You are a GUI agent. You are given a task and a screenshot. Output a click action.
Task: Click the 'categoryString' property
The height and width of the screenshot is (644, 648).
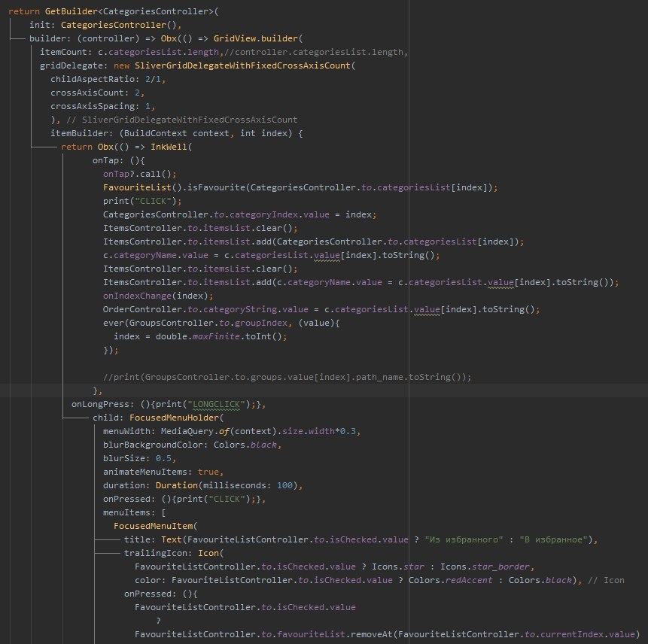click(240, 309)
